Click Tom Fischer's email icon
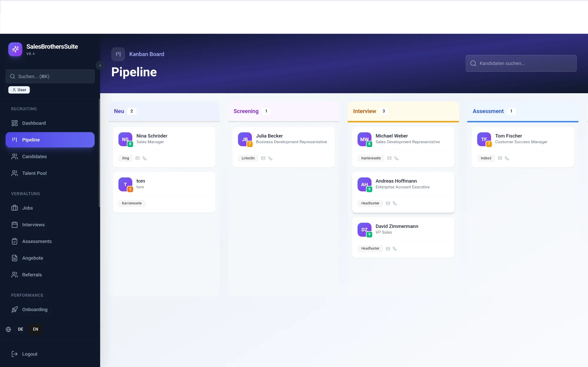 coord(500,158)
